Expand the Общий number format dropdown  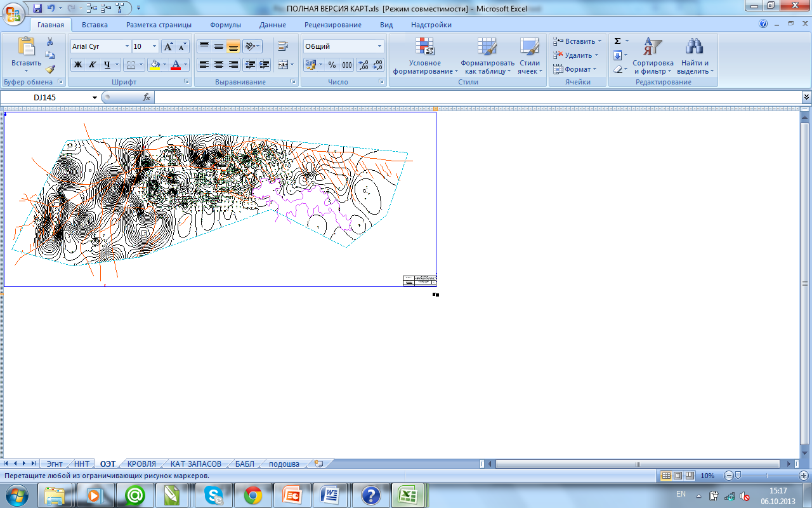click(380, 46)
